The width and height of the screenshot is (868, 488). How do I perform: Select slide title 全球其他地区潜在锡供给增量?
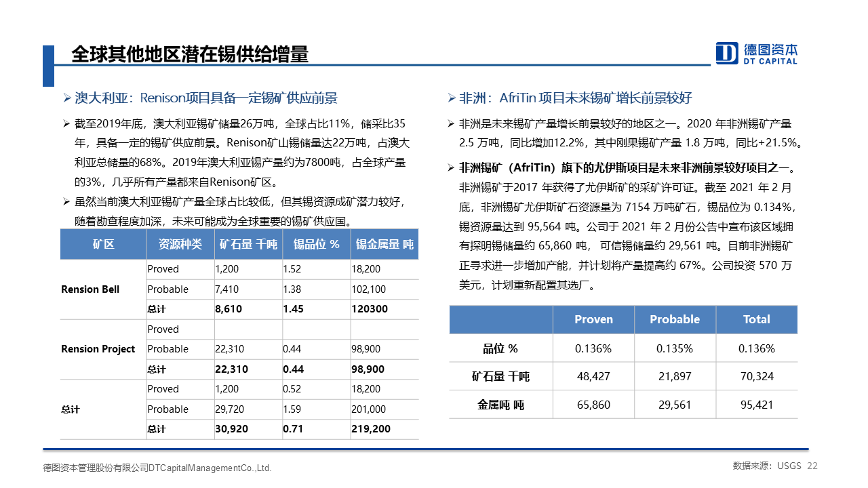pyautogui.click(x=191, y=55)
